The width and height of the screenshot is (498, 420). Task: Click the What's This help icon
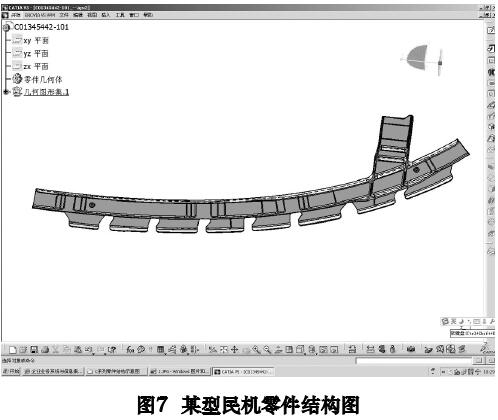pyautogui.click(x=112, y=350)
